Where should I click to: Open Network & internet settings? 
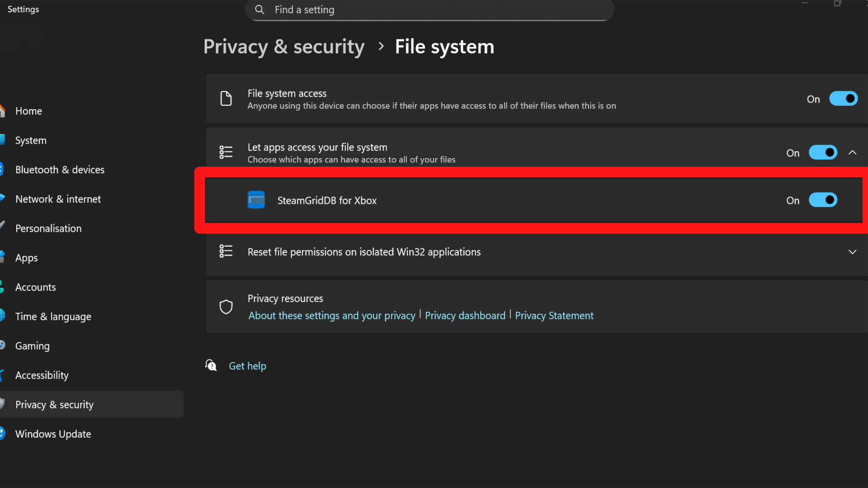pyautogui.click(x=58, y=199)
